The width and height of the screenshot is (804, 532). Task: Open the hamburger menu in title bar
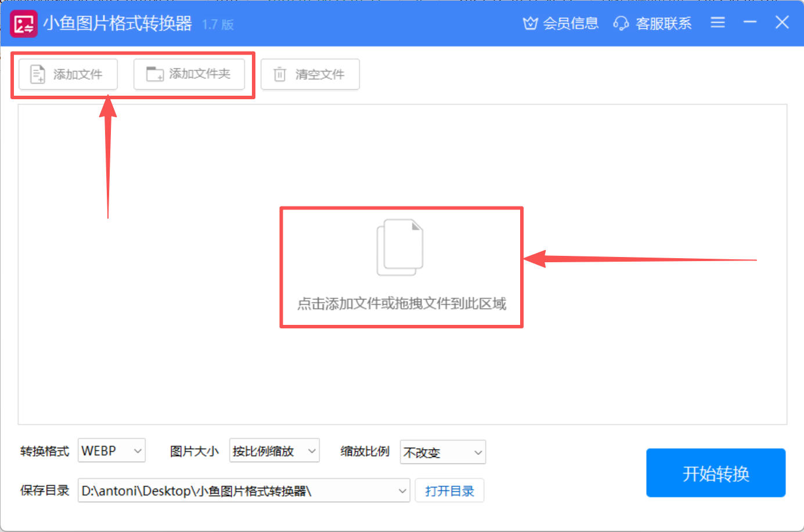pyautogui.click(x=718, y=23)
